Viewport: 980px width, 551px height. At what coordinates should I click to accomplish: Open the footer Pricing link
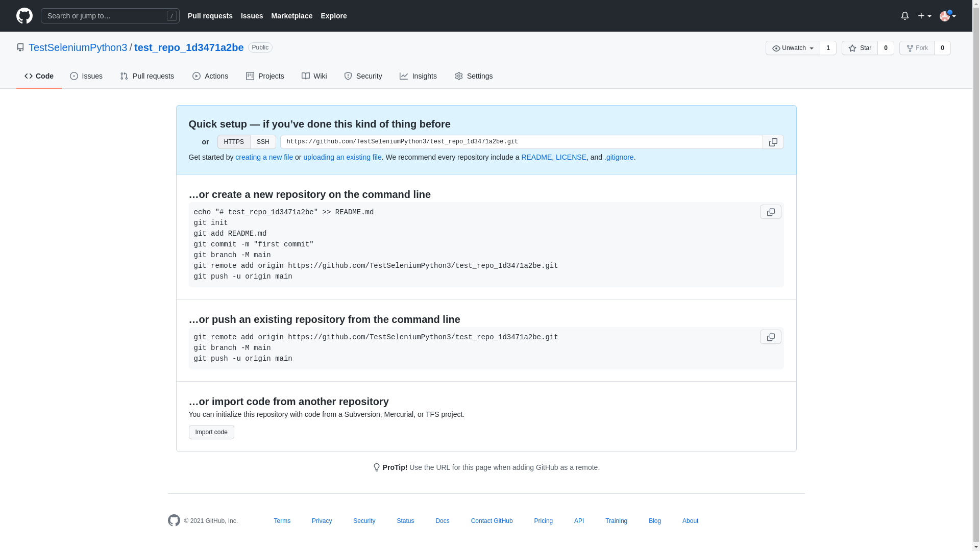click(544, 521)
